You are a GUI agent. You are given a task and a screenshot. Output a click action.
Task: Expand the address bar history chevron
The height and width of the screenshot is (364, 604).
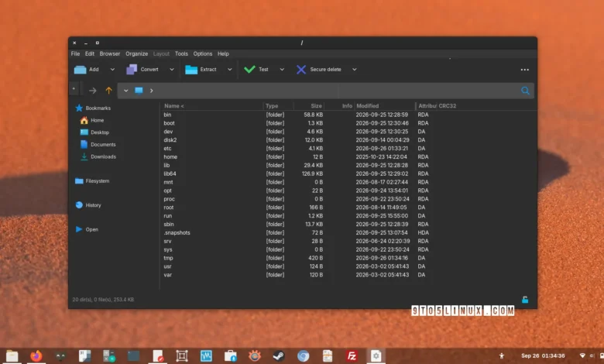click(x=126, y=91)
